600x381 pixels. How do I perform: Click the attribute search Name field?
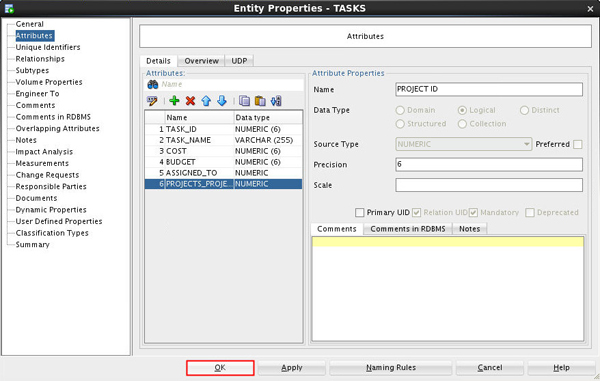point(231,85)
